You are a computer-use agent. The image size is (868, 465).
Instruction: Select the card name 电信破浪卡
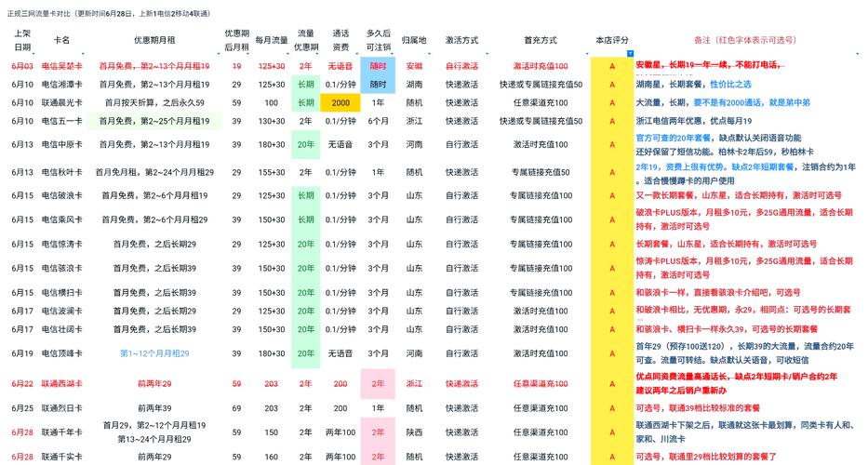[x=62, y=195]
